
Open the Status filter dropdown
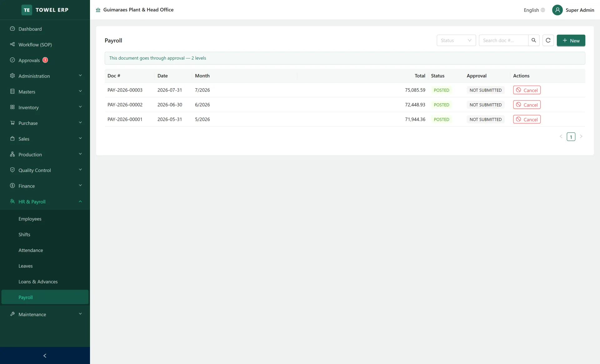[x=456, y=40]
